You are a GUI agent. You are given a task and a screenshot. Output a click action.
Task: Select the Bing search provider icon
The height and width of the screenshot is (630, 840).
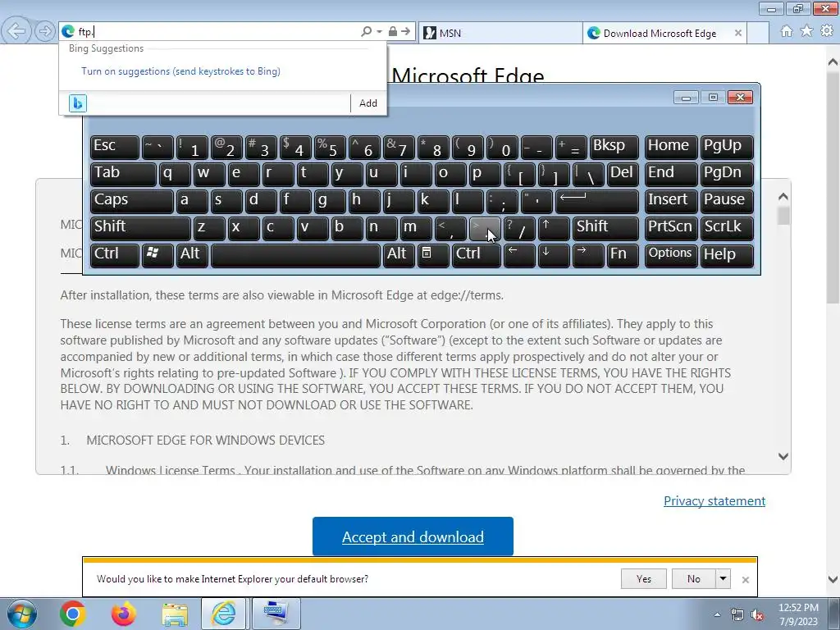click(78, 103)
